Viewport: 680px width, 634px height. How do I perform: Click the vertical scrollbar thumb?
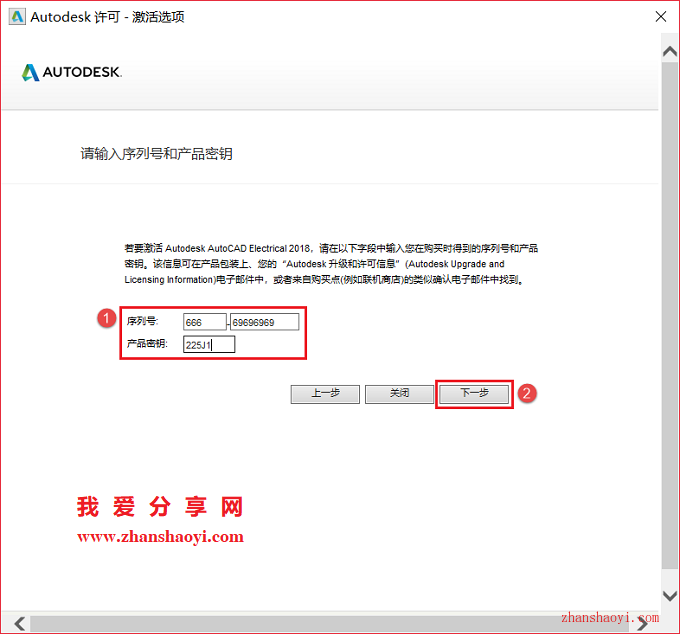coord(670,315)
